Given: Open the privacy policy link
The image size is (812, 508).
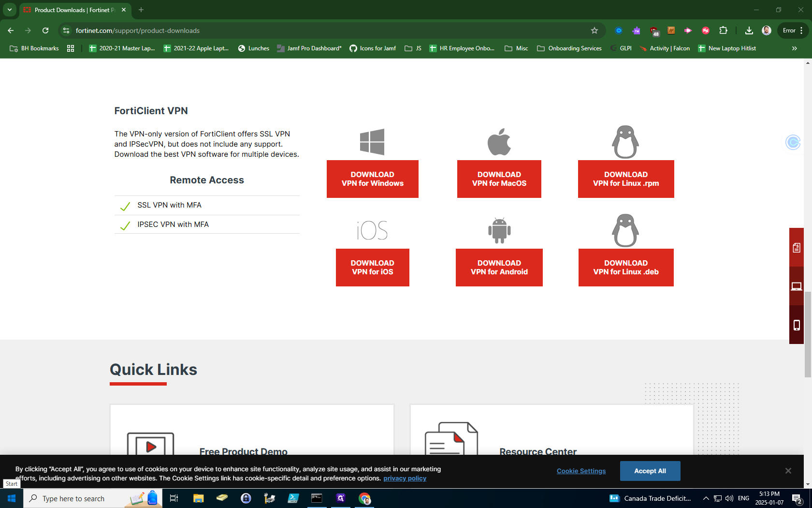Looking at the screenshot, I should (405, 478).
